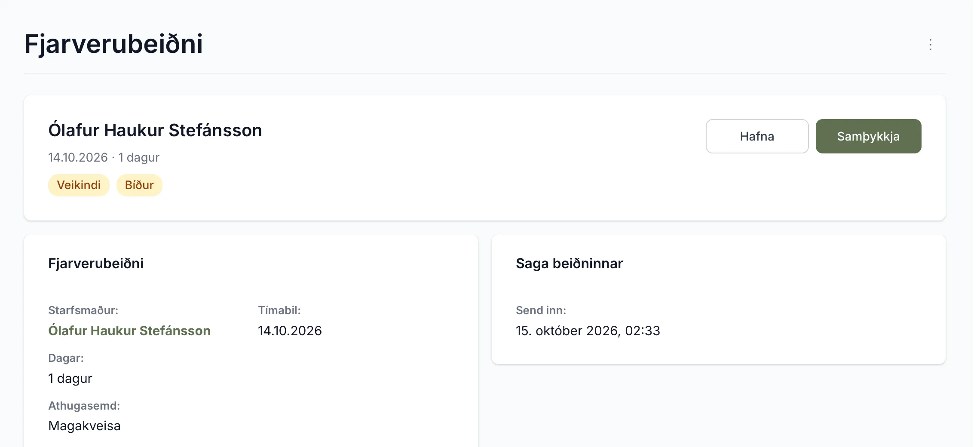
Task: Click the Veikindi type badge
Action: [79, 185]
